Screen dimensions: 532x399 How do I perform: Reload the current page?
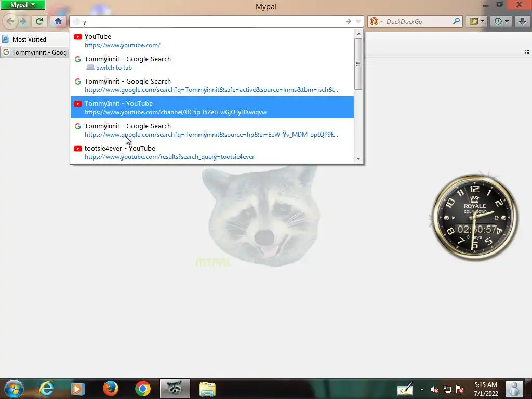coord(39,22)
